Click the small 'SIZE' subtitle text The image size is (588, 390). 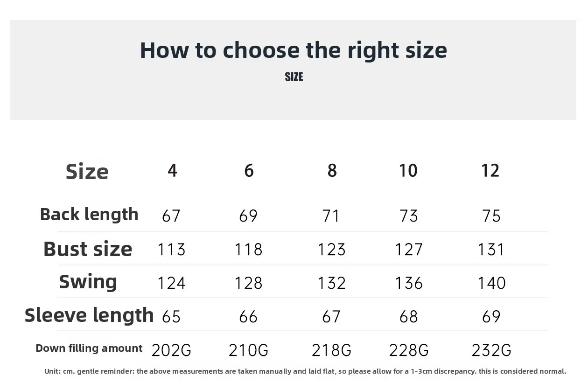pyautogui.click(x=294, y=77)
